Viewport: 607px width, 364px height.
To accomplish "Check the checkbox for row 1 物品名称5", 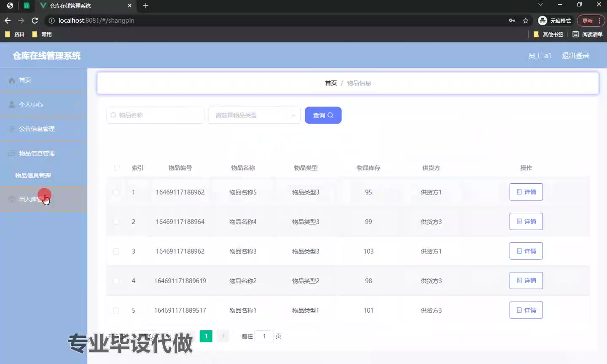I will point(116,192).
